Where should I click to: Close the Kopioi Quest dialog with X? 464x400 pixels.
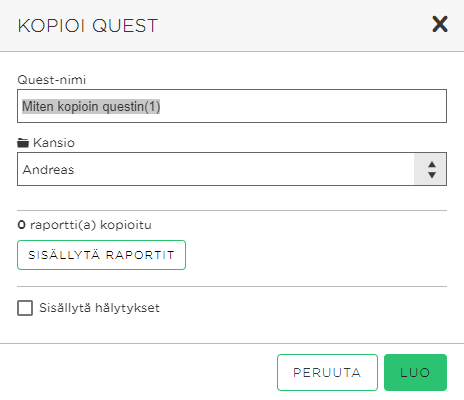tap(440, 24)
